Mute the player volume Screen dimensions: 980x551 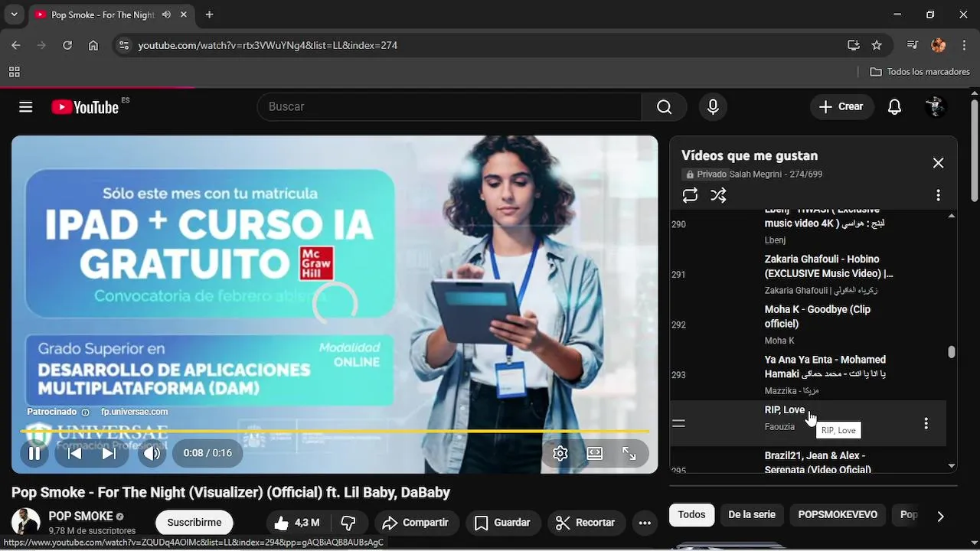[x=152, y=453]
